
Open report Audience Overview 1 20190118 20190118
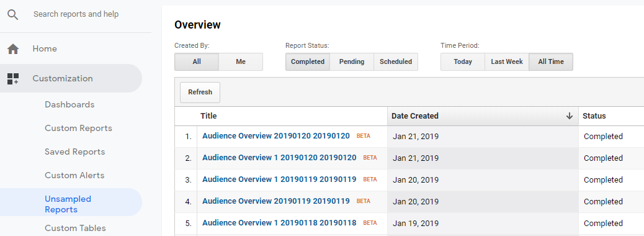pyautogui.click(x=279, y=223)
